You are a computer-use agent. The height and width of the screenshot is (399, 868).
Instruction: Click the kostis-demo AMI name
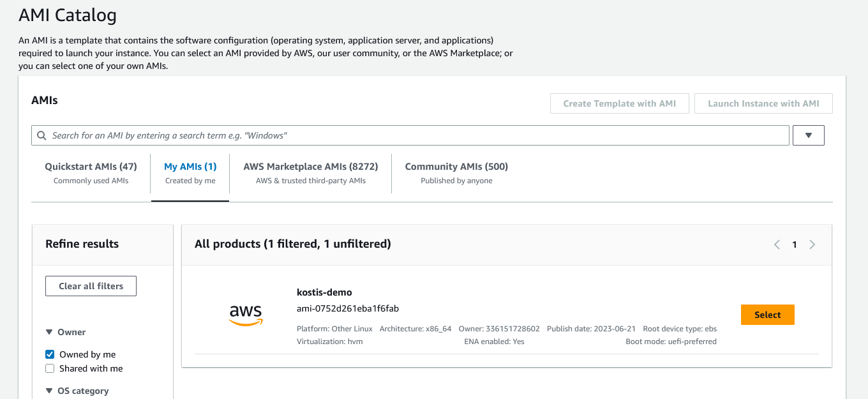[324, 292]
